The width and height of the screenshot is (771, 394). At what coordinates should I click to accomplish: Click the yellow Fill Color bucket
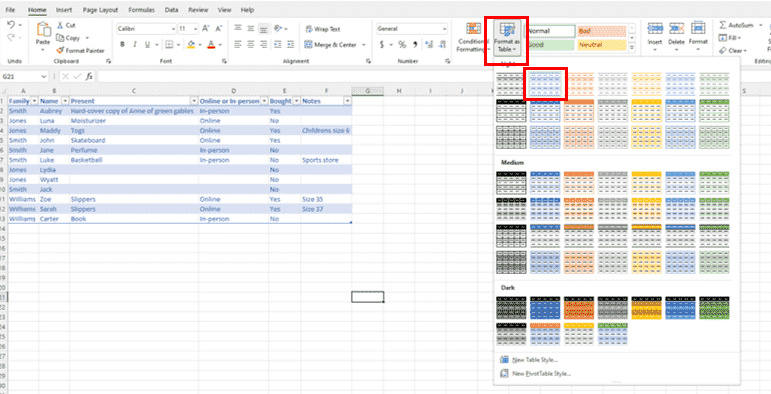tap(191, 45)
